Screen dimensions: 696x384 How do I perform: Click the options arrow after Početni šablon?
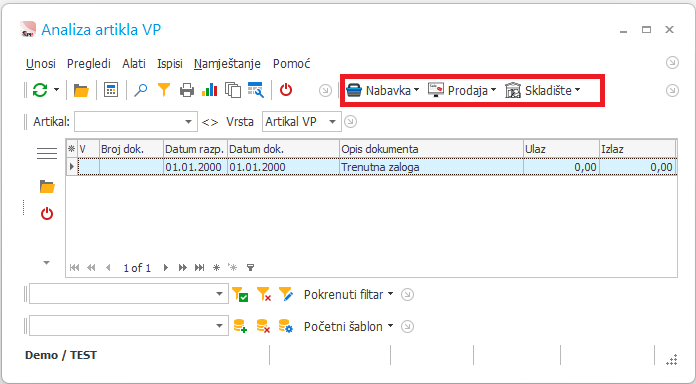pos(407,326)
